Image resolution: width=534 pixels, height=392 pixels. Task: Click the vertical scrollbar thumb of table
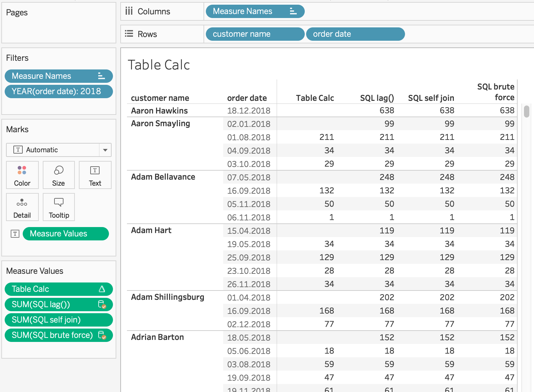[x=527, y=112]
